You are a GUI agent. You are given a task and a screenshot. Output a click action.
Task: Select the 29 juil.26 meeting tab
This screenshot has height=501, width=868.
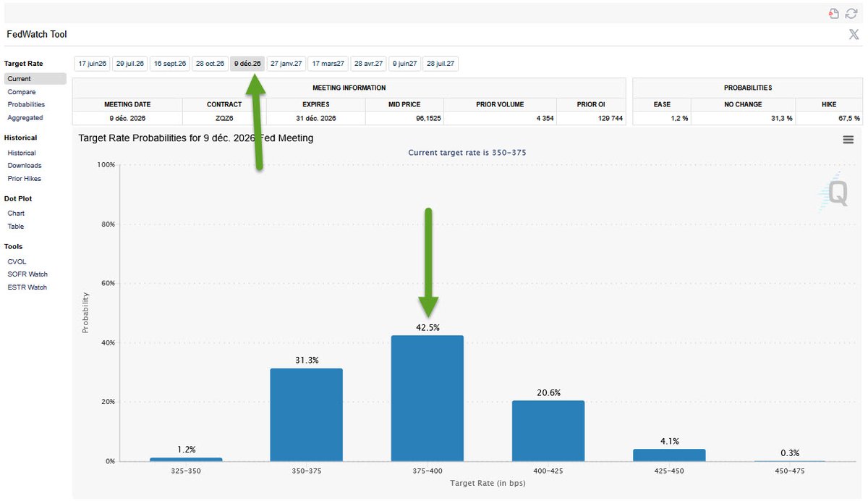point(130,64)
